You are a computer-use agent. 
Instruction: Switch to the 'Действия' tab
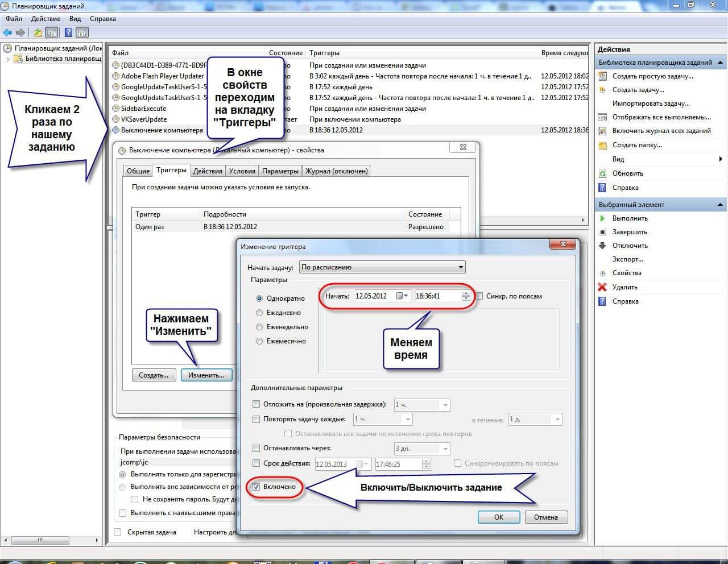(208, 171)
